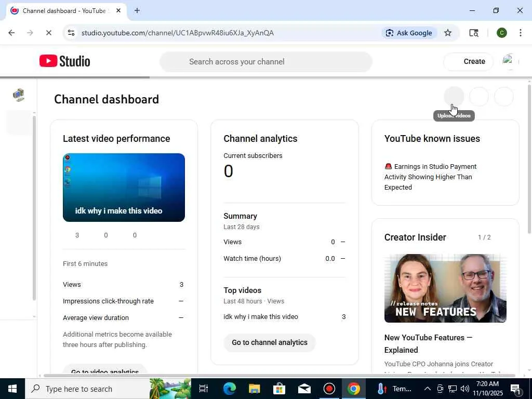Click Latest video performance card title
The image size is (532, 399).
click(116, 138)
